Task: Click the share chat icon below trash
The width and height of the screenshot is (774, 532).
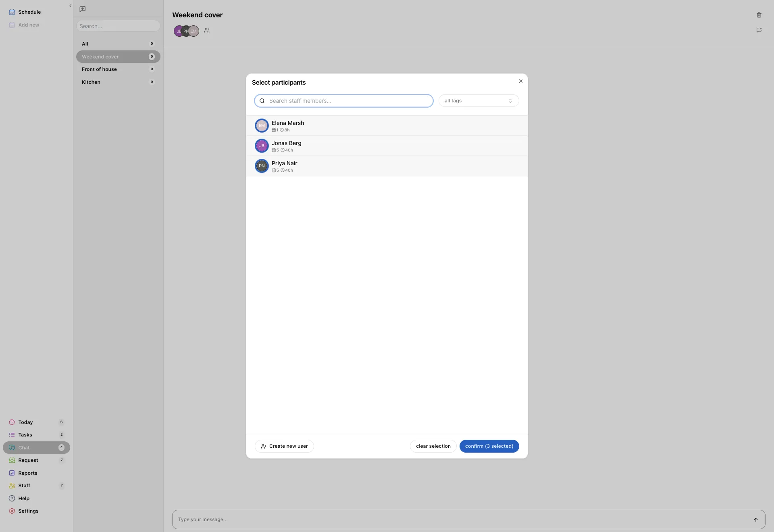Action: [x=759, y=30]
